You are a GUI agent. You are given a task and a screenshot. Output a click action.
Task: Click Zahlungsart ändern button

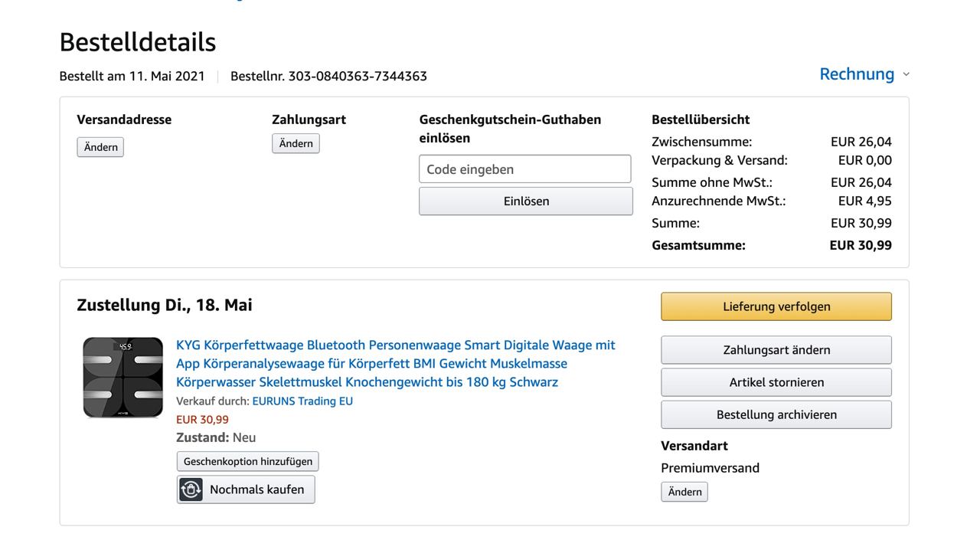click(776, 350)
